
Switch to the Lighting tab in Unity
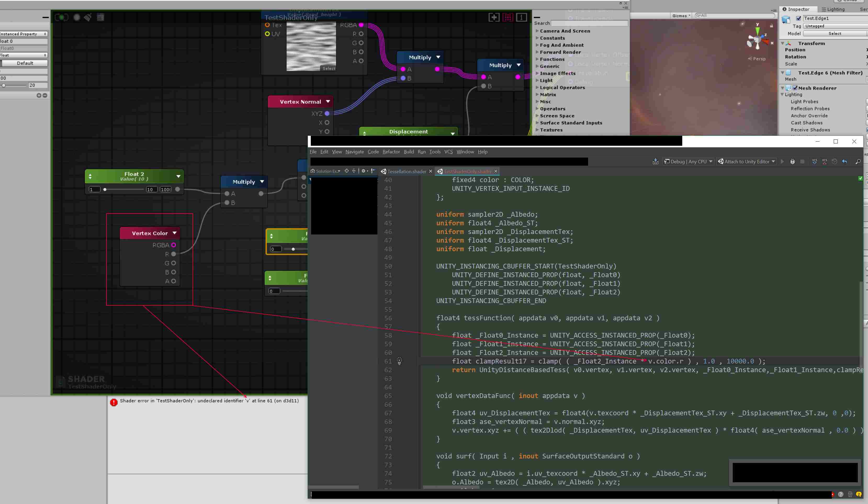click(833, 9)
